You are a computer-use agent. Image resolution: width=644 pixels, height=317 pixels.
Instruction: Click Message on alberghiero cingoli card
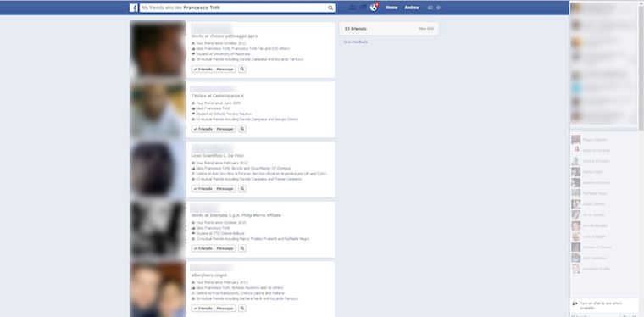(225, 309)
